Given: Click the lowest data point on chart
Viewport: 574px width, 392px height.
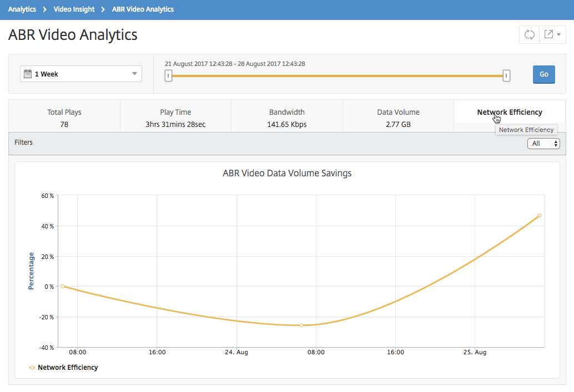Looking at the screenshot, I should pos(301,325).
